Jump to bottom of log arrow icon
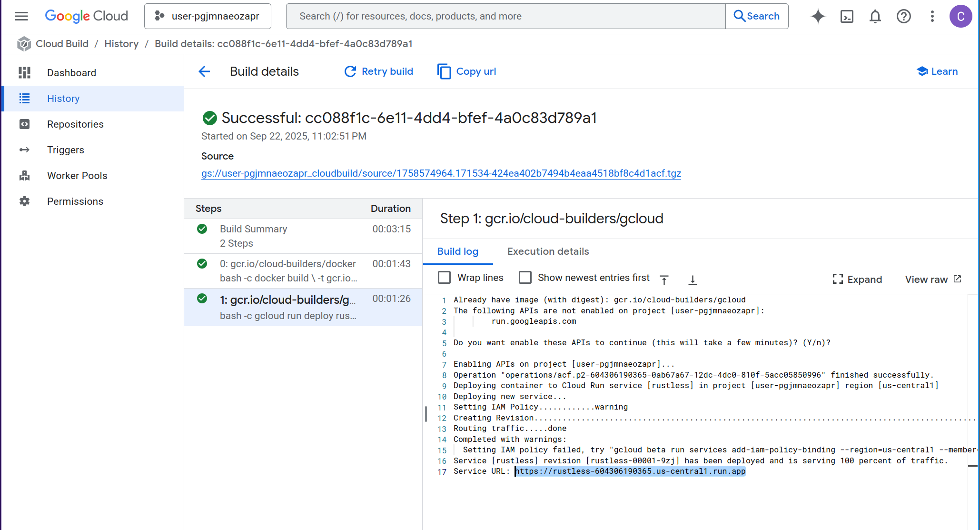 click(x=693, y=280)
